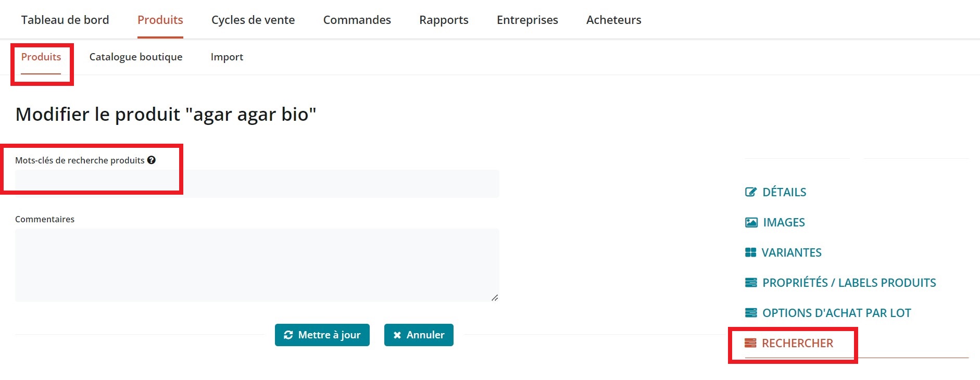Click the Options d'achat par lot icon
Viewport: 980px width, 380px height.
[x=751, y=313]
